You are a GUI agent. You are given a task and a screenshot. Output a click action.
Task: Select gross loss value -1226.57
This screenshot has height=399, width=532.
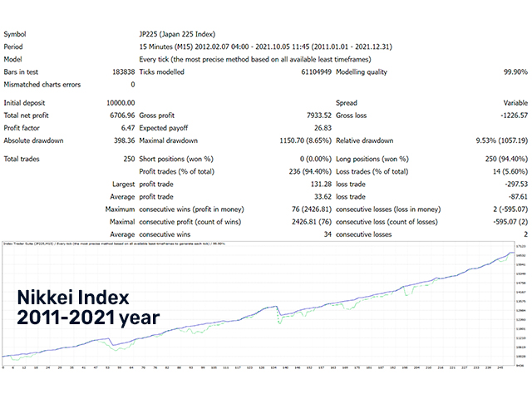point(514,116)
